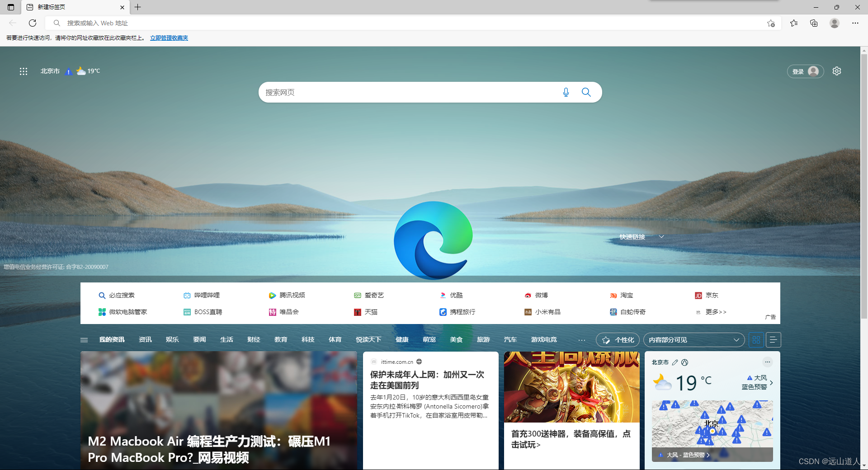Open the 微软电脑管家 quick link

pos(123,312)
